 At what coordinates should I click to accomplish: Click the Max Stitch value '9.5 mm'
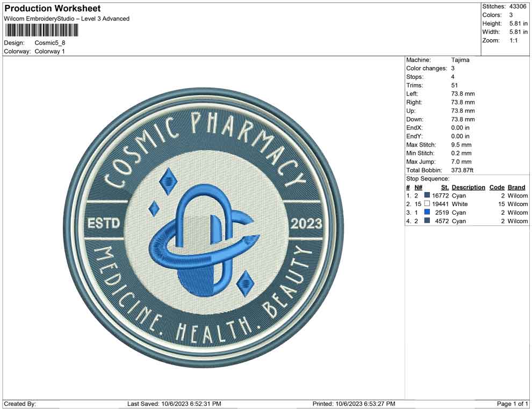tap(461, 145)
